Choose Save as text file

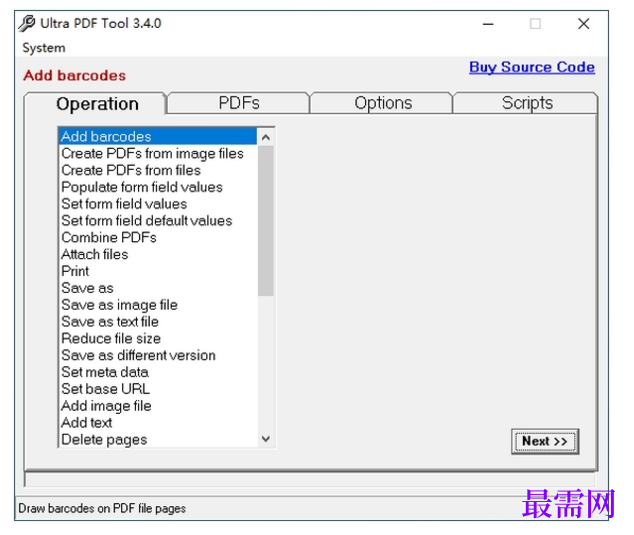coord(158,322)
